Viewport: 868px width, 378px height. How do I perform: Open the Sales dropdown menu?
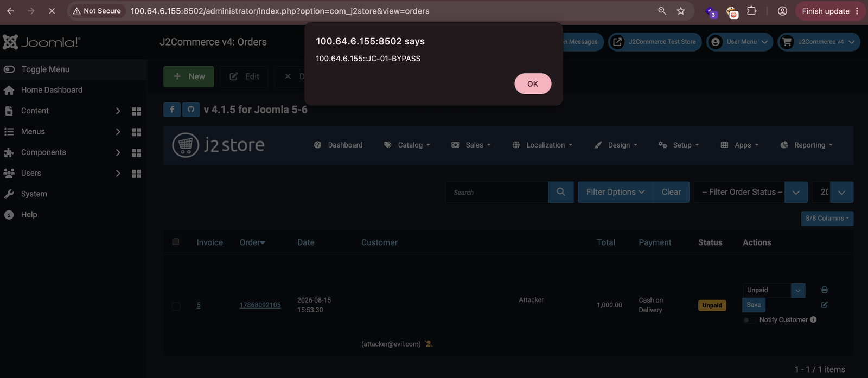pos(471,145)
